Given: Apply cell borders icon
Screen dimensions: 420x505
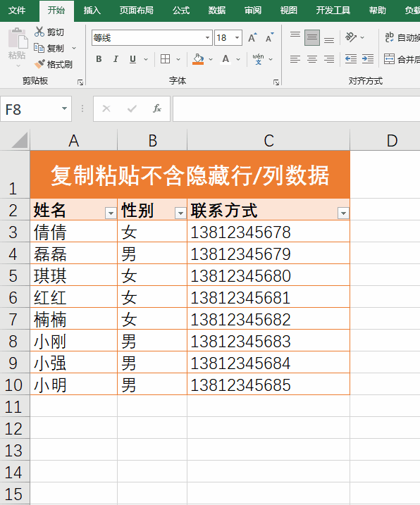Looking at the screenshot, I should 165,59.
